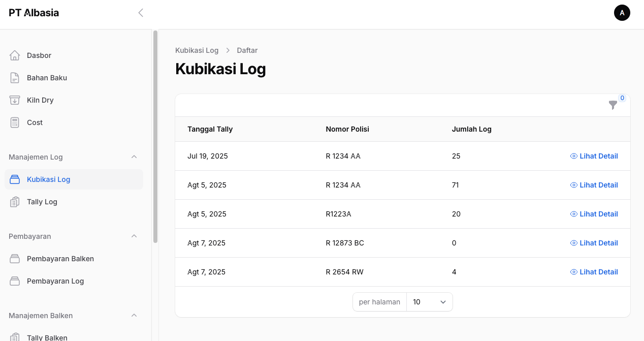Select Kubikasi Log in sidebar

point(48,179)
